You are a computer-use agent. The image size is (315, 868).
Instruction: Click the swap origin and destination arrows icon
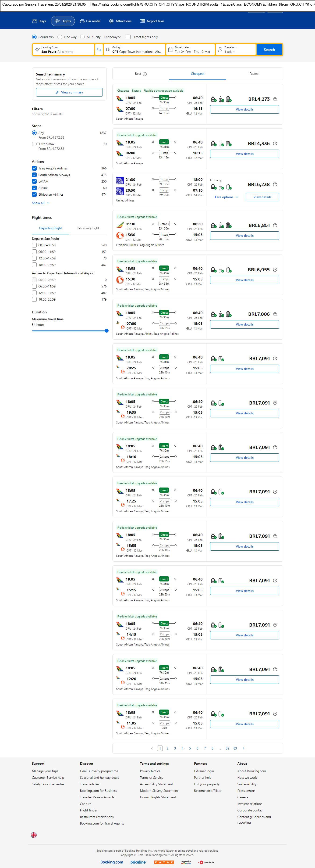pyautogui.click(x=99, y=50)
